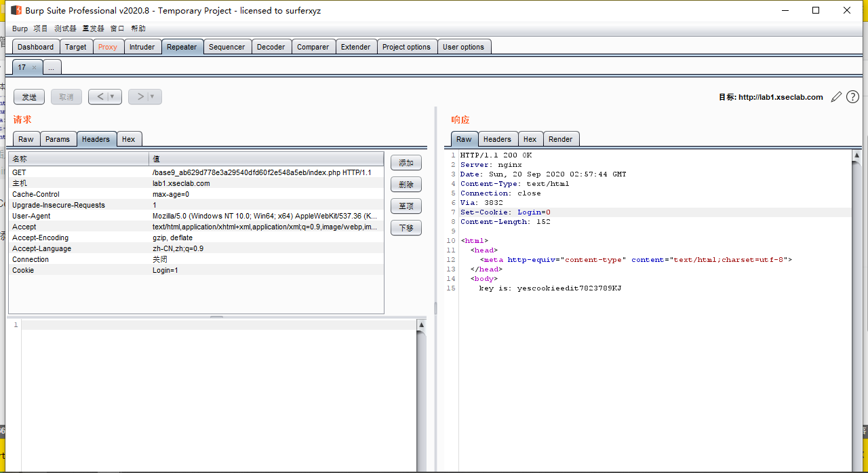The height and width of the screenshot is (473, 868).
Task: Open the 测试器 menu
Action: tap(65, 29)
